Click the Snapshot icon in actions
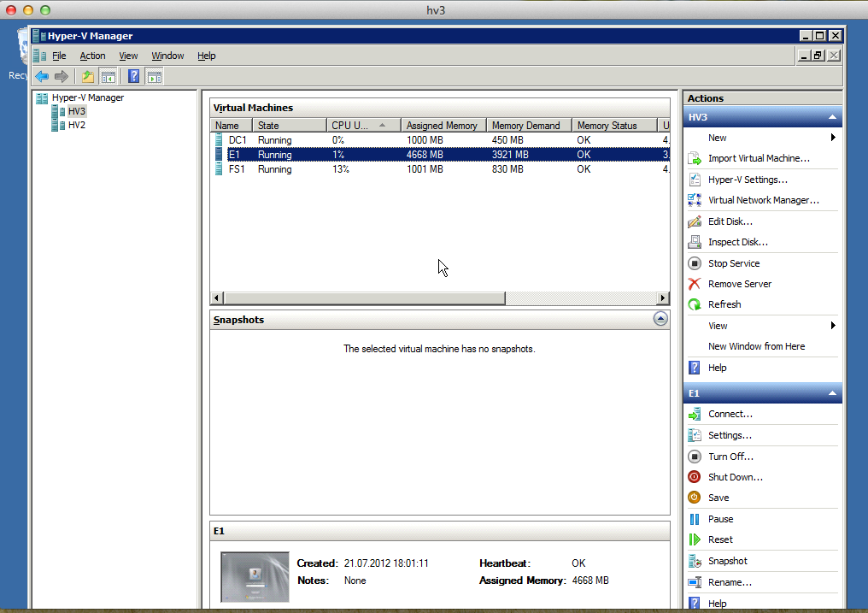Screen dimensions: 868x613 [x=695, y=561]
